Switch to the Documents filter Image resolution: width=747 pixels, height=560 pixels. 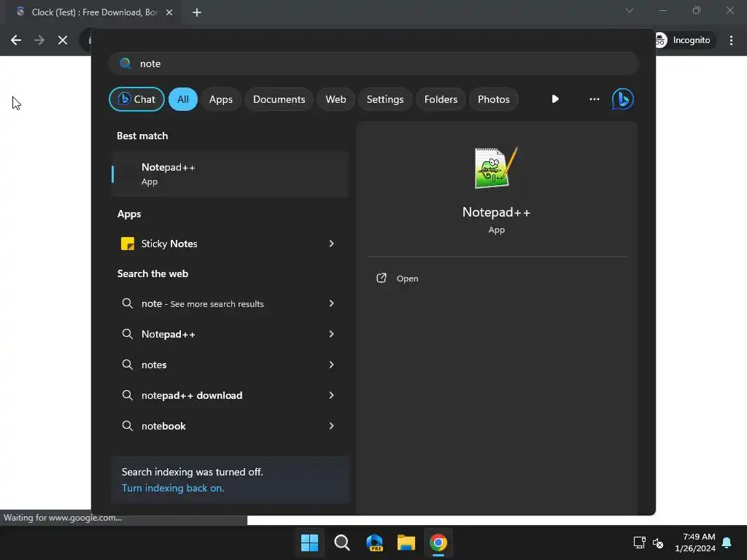pos(279,99)
